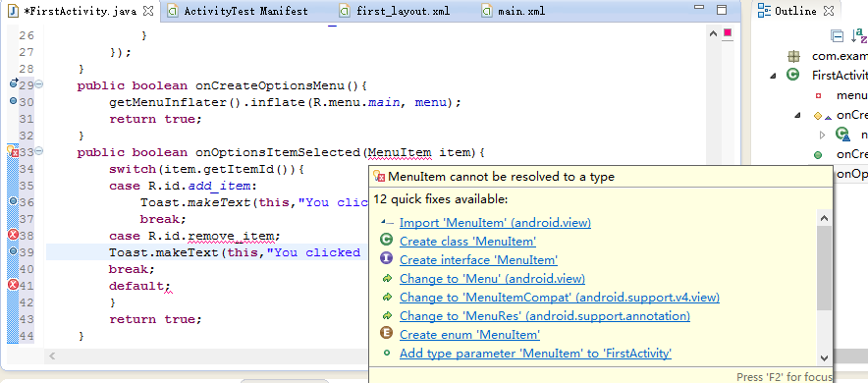The image size is (868, 383).
Task: Apply Create interface 'MenuItem' quick fix
Action: pyautogui.click(x=478, y=260)
